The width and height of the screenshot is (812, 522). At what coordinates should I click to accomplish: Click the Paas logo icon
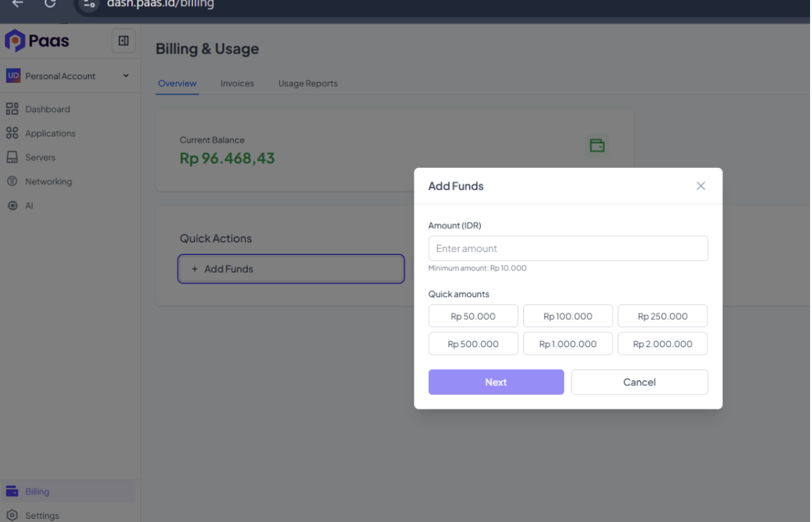(x=15, y=41)
